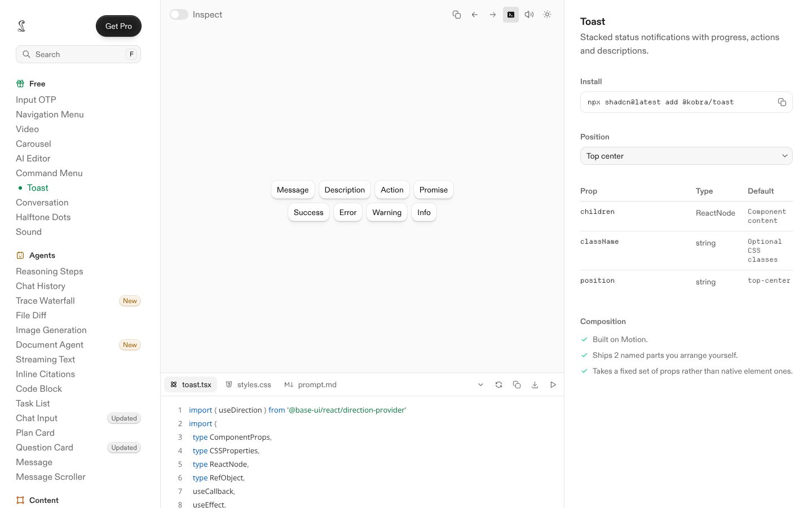Click the gift icon beside Free
Viewport: 812px width, 508px height.
click(20, 84)
